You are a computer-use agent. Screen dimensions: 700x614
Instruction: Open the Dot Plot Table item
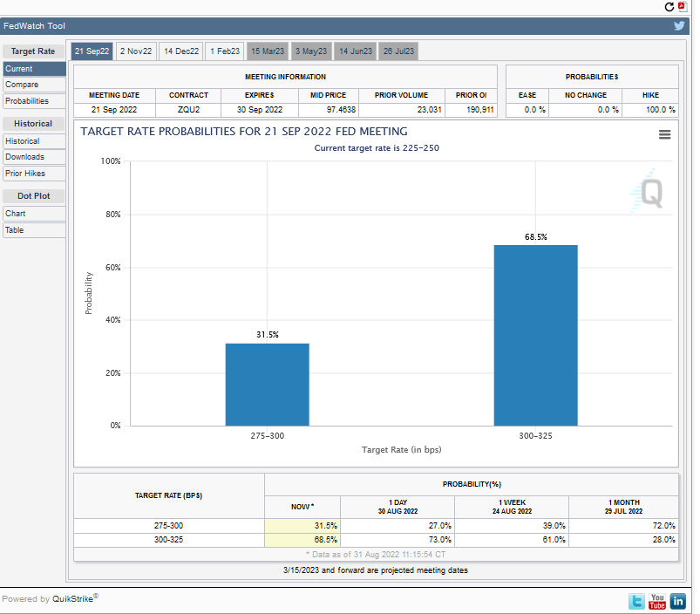[34, 230]
